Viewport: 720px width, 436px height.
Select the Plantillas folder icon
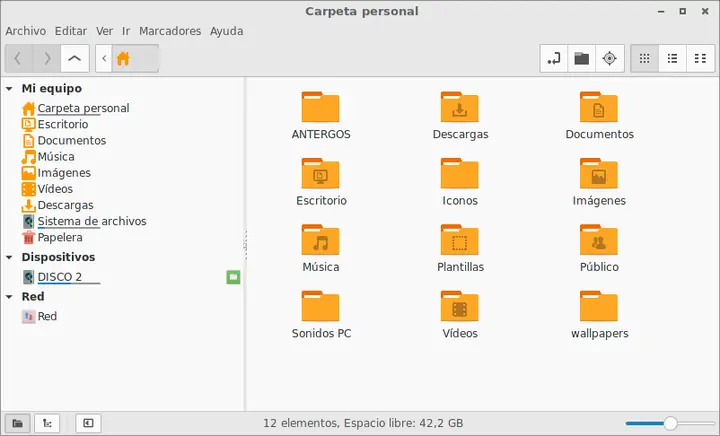460,240
